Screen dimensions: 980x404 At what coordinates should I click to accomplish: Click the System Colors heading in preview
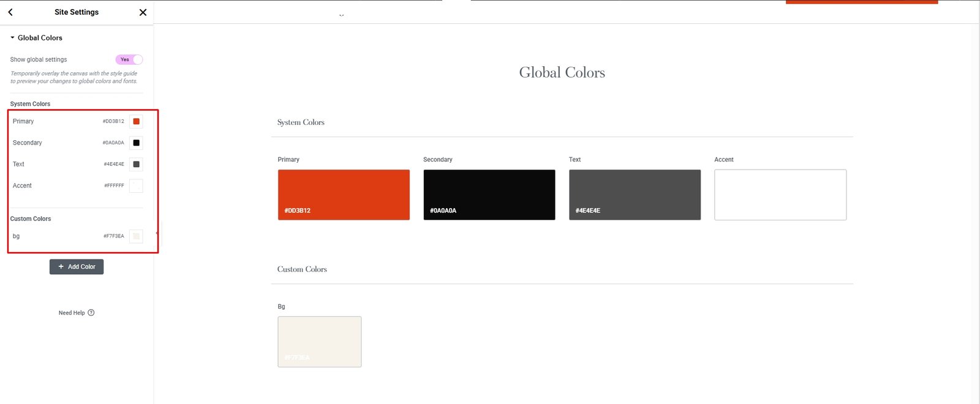click(x=301, y=122)
